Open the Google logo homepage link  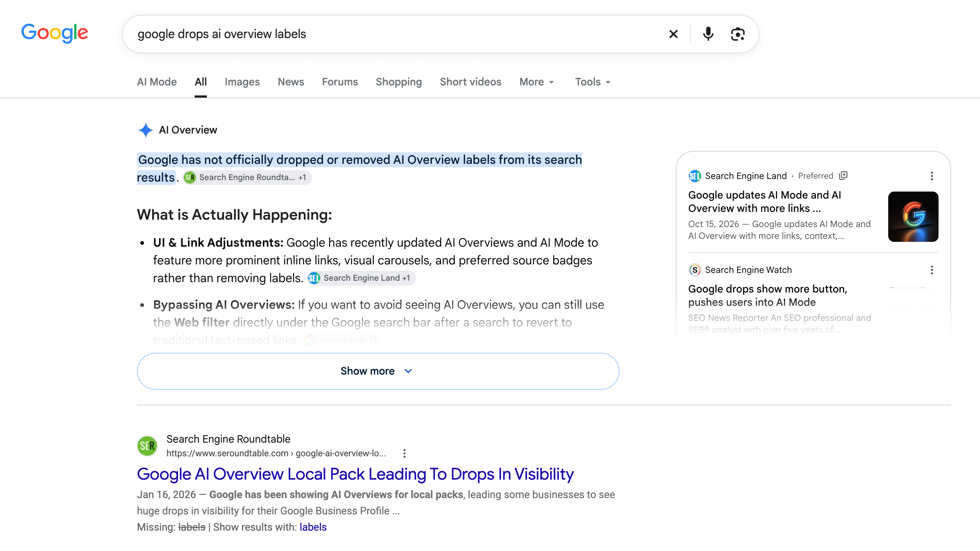[x=55, y=33]
